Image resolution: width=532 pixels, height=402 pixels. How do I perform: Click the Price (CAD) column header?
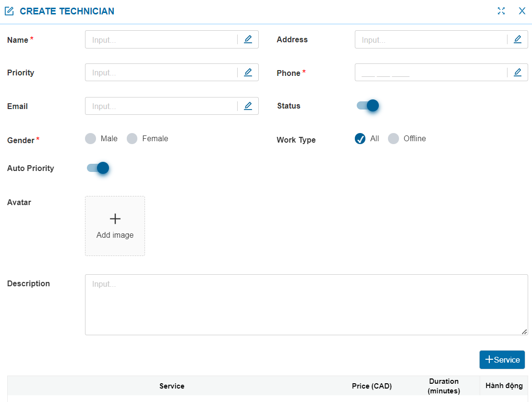[372, 386]
